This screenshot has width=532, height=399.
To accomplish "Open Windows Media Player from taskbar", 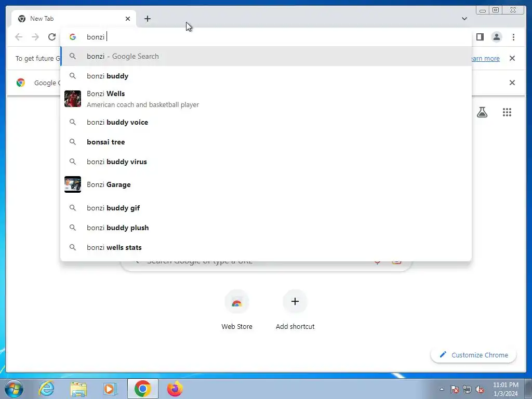I will point(110,389).
